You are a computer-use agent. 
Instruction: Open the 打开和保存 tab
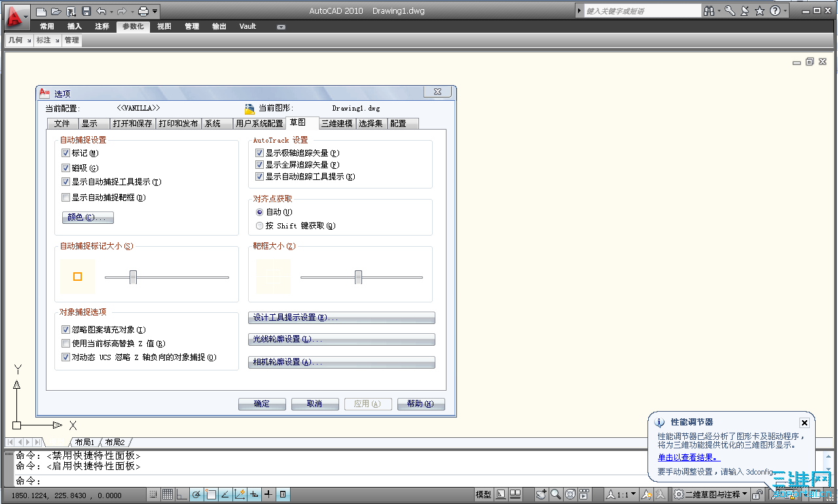coord(132,123)
